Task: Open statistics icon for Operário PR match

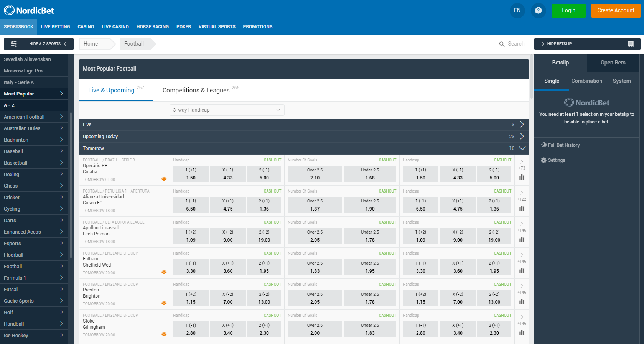Action: 522,177
